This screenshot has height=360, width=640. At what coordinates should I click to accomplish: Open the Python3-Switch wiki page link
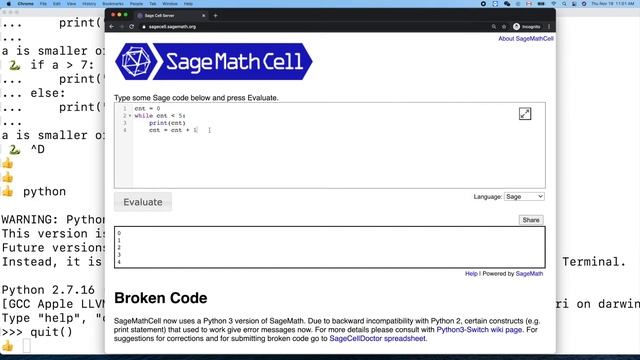pyautogui.click(x=479, y=330)
